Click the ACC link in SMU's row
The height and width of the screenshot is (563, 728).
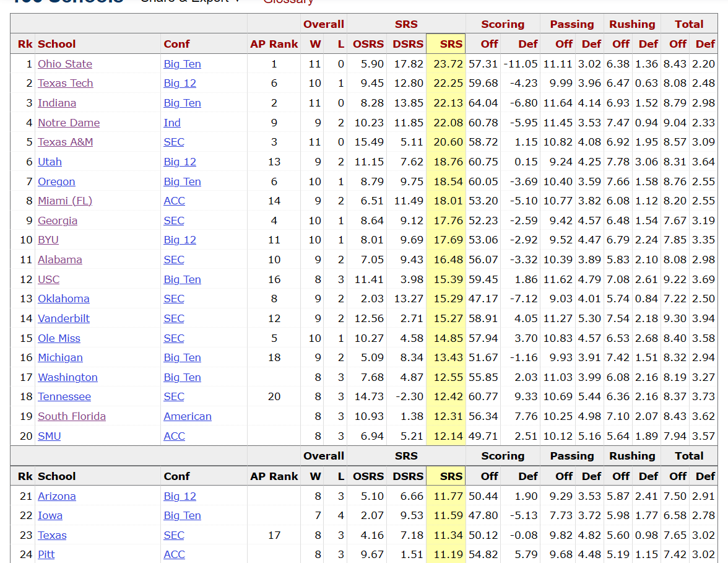[x=175, y=436]
